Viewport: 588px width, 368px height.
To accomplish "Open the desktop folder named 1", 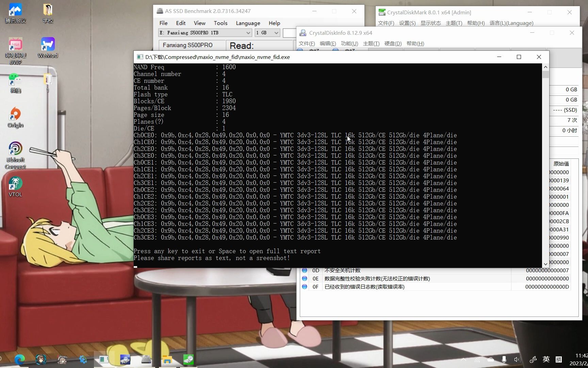I will pyautogui.click(x=48, y=83).
